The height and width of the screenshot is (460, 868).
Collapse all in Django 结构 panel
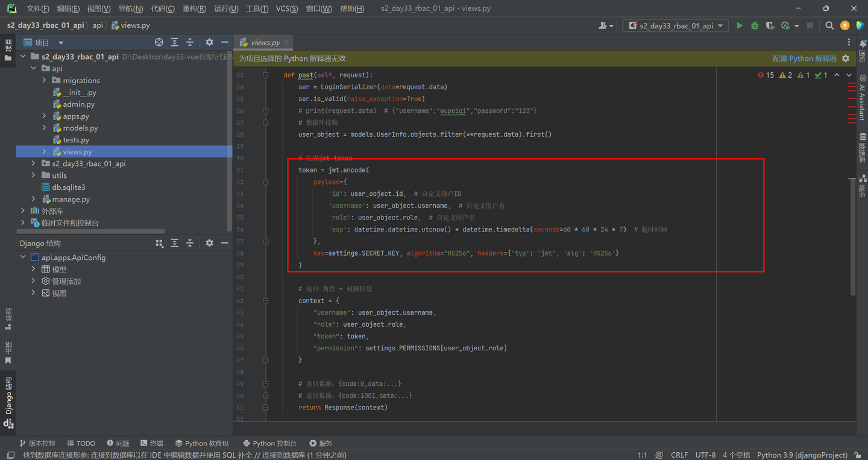190,243
